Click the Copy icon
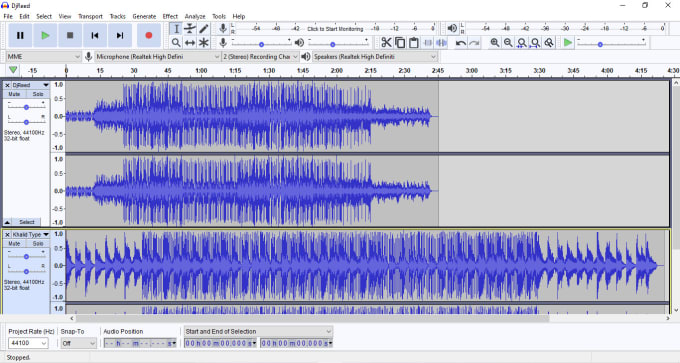 point(400,43)
